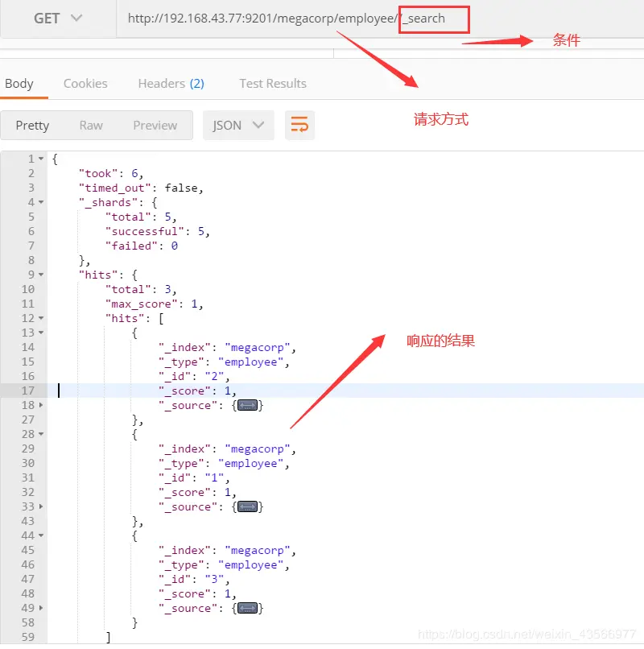Screen dimensions: 644x649
Task: Collapse the hits array at line 12
Action: [41, 318]
